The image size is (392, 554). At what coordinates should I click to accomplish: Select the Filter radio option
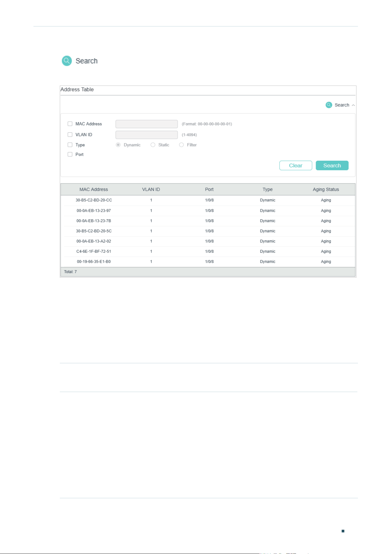pos(181,145)
